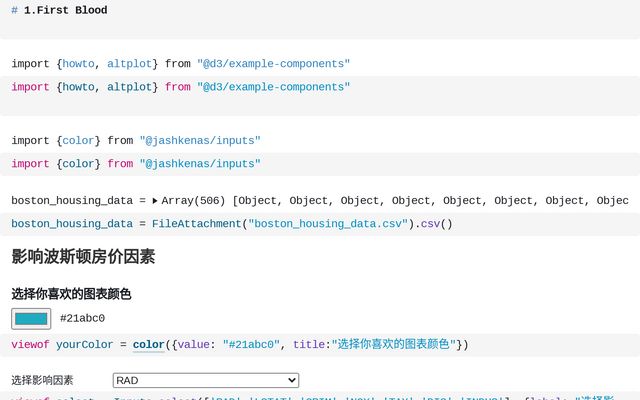Click the FileAttachment boston_housing_data.csv code cell

320,224
